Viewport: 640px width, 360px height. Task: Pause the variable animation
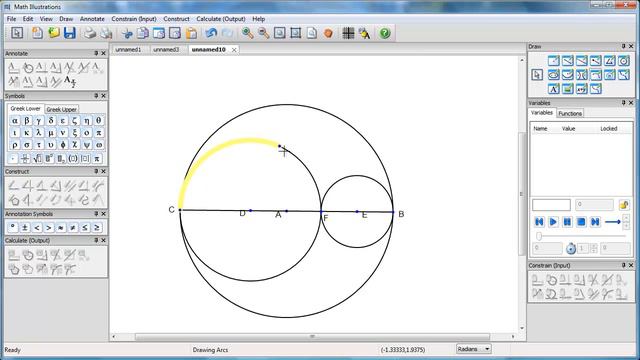click(x=567, y=222)
